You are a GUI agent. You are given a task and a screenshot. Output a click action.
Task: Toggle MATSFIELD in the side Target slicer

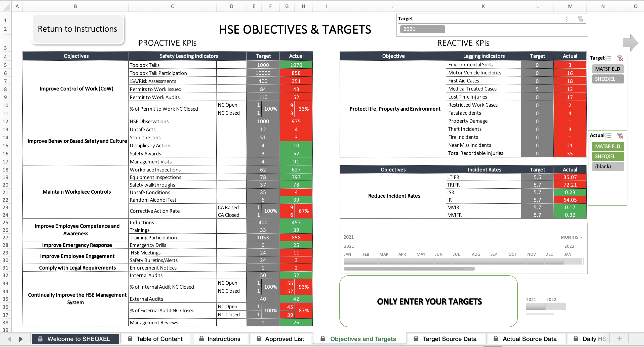pyautogui.click(x=608, y=69)
